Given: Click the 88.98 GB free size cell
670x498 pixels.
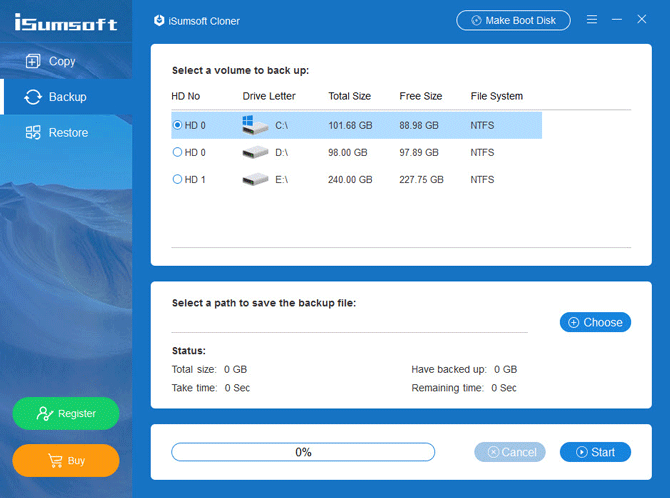Looking at the screenshot, I should click(x=419, y=125).
